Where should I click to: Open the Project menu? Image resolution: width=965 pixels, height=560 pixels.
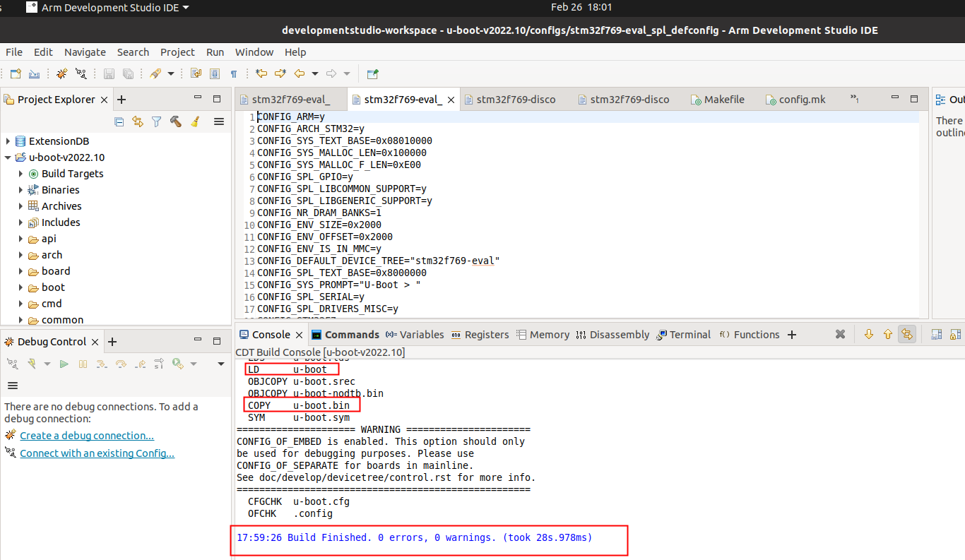pyautogui.click(x=177, y=52)
